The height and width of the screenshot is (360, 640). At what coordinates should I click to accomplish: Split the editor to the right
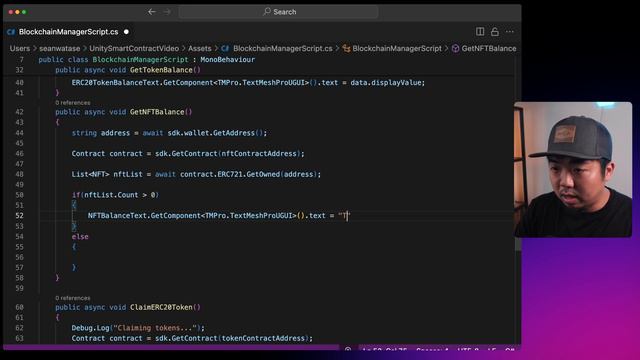tap(480, 31)
